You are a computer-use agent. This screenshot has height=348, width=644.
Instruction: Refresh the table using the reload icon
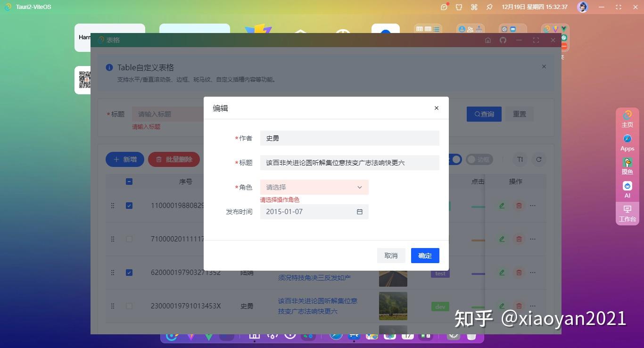pos(538,159)
